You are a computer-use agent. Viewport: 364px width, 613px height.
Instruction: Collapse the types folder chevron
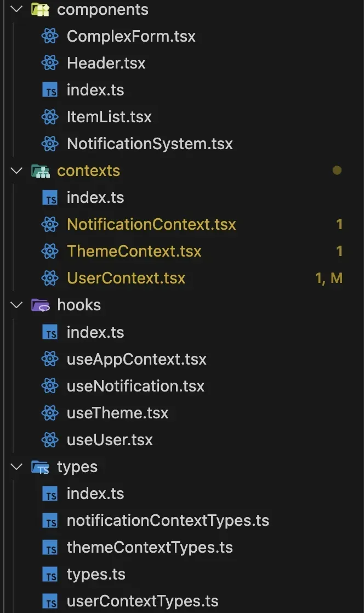tap(17, 467)
